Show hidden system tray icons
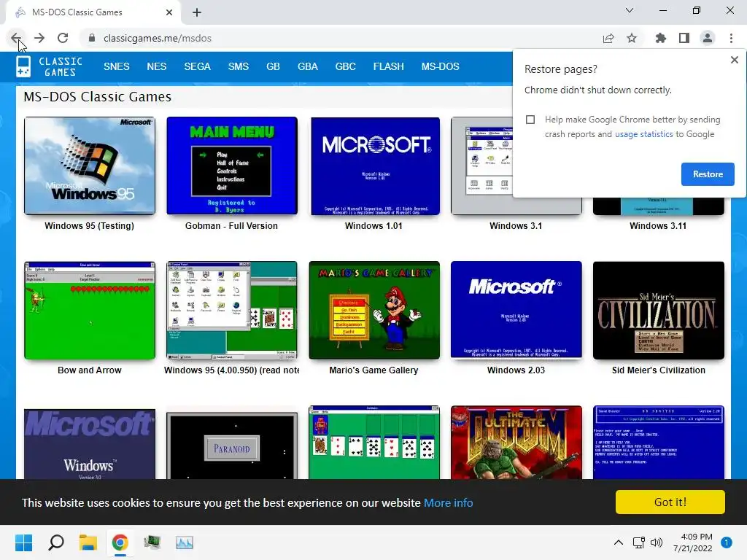The height and width of the screenshot is (560, 747). click(x=619, y=542)
